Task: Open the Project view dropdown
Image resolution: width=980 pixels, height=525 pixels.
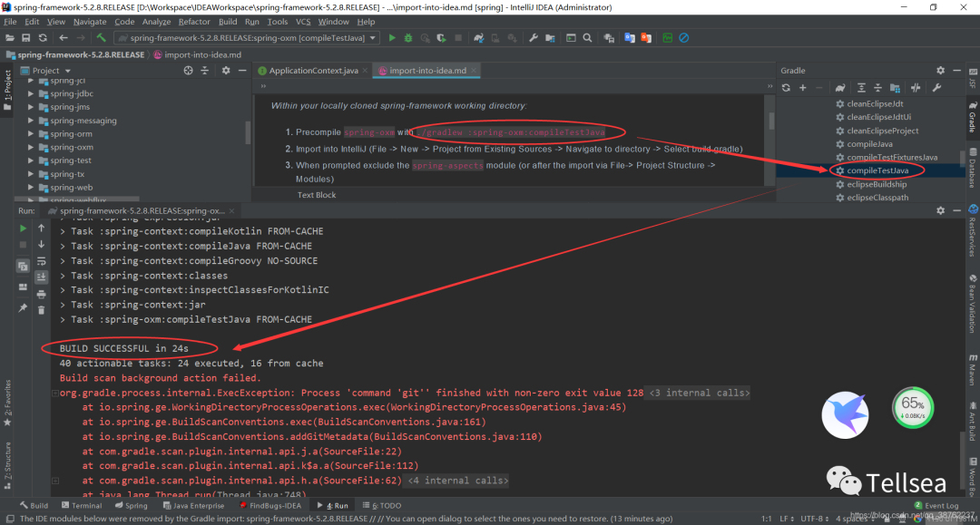Action: point(67,71)
